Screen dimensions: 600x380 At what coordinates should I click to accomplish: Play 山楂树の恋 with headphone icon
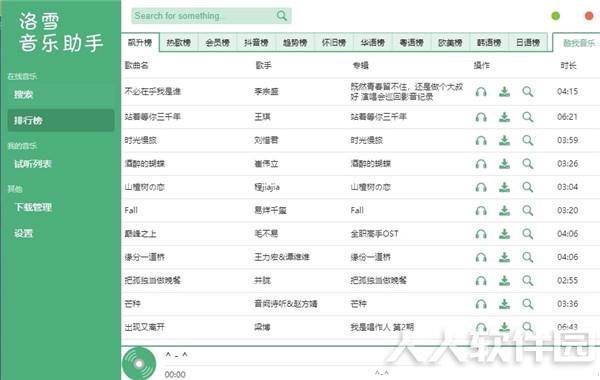481,187
